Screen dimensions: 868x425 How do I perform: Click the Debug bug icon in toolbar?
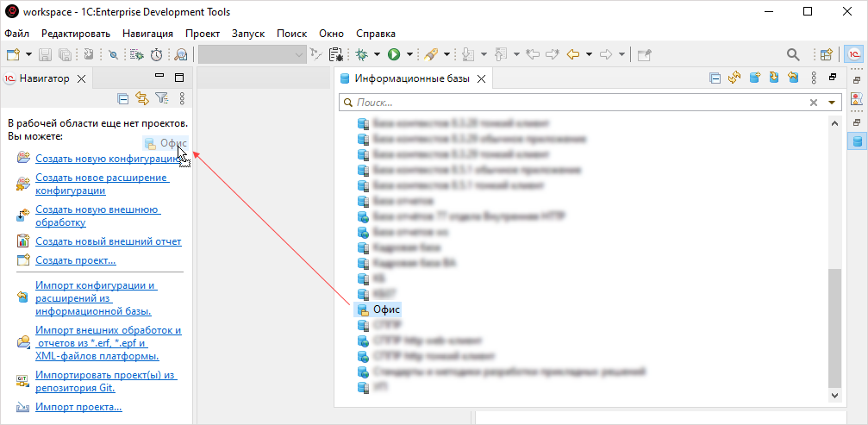coord(362,54)
